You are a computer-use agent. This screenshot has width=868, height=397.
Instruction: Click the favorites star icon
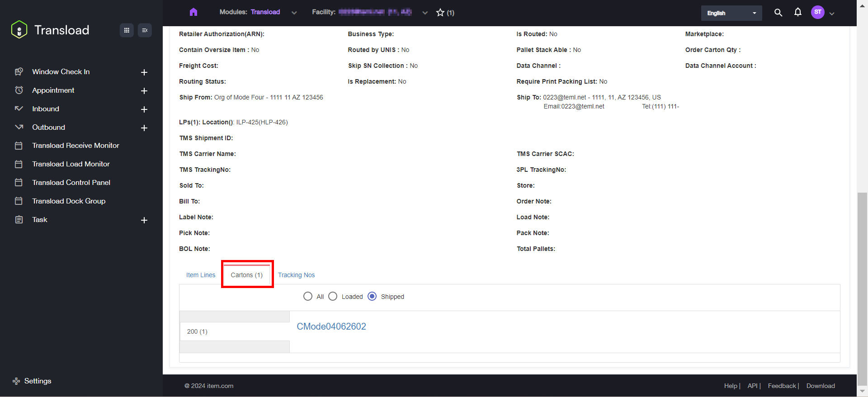click(x=440, y=13)
